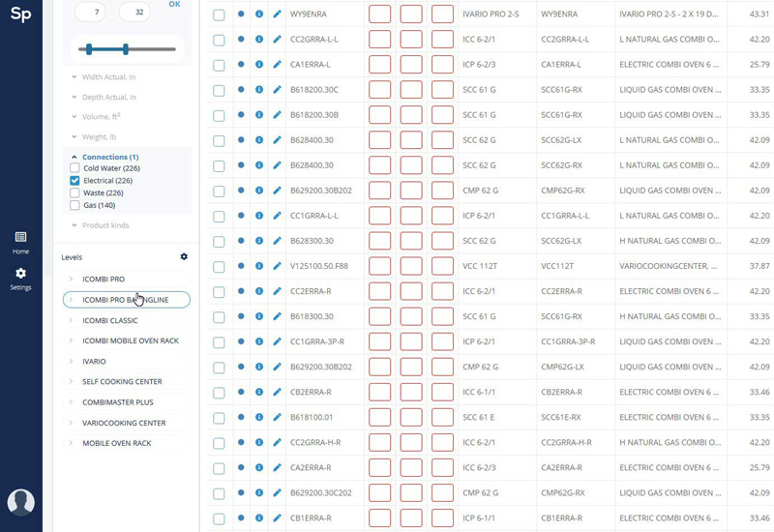The image size is (774, 532).
Task: Select the ICOMBI CLASSIC level
Action: click(x=109, y=320)
